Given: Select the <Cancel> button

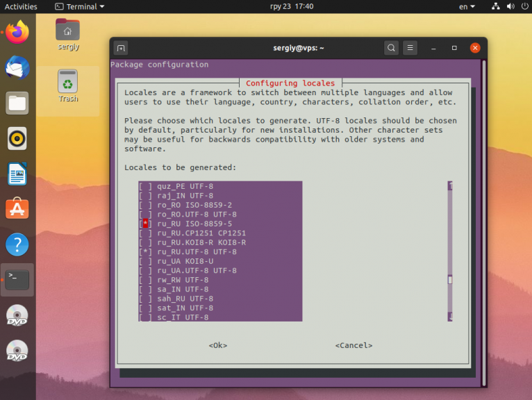Looking at the screenshot, I should (354, 345).
